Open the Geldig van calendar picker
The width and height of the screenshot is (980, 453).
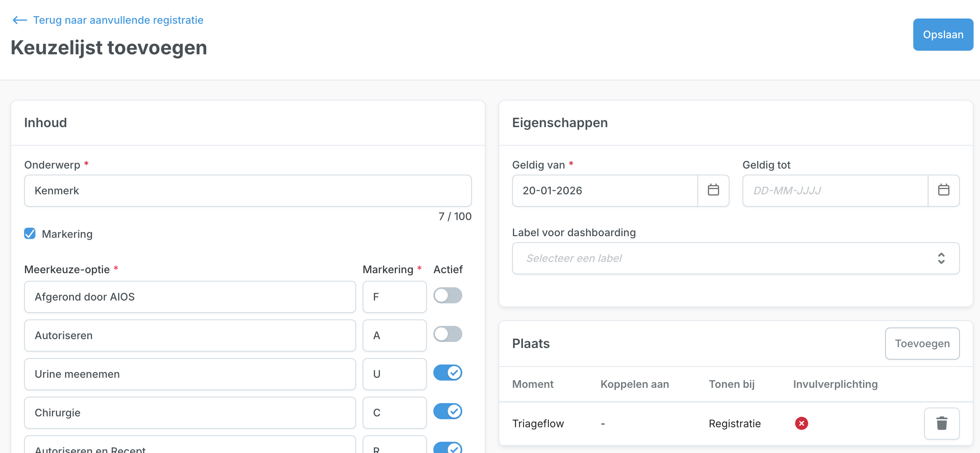click(x=713, y=190)
